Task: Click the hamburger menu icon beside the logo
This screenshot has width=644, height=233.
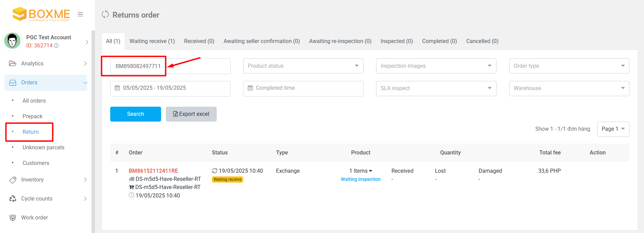Action: (80, 14)
